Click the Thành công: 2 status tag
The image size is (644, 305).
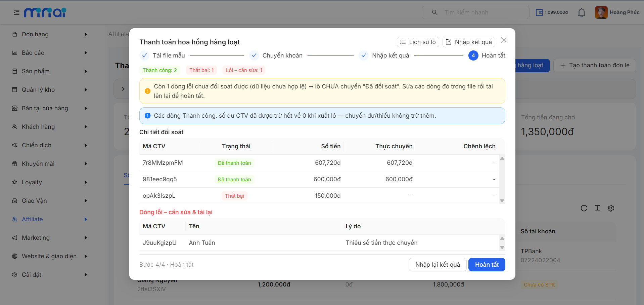click(x=160, y=70)
